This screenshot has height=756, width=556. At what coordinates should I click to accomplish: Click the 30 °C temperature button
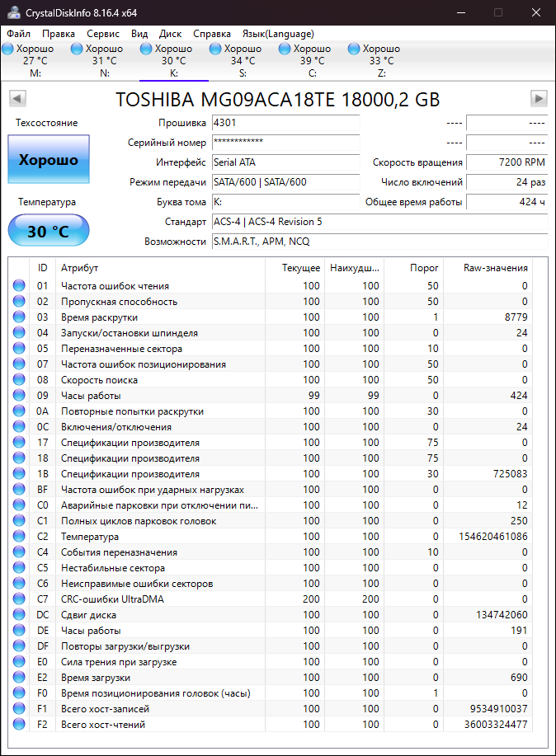pyautogui.click(x=49, y=231)
